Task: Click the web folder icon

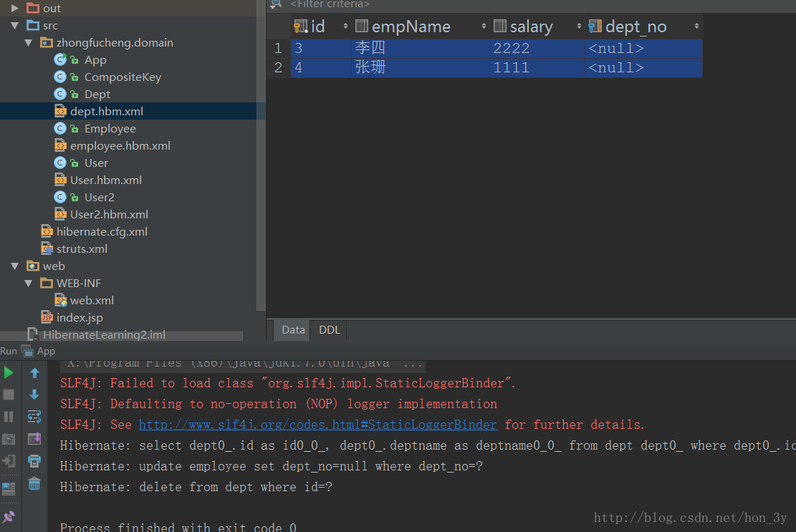Action: [x=33, y=266]
